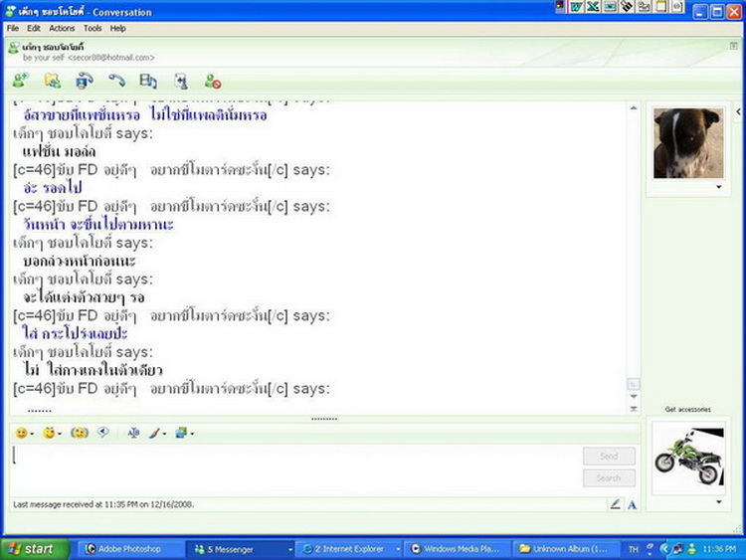This screenshot has width=746, height=560.
Task: Switch to text typing mode
Action: click(x=632, y=504)
